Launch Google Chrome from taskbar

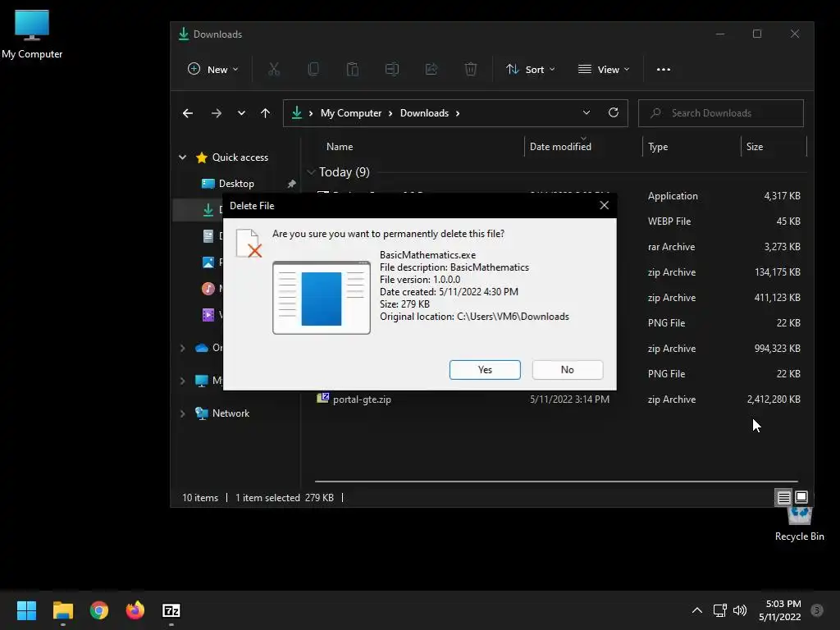point(99,610)
